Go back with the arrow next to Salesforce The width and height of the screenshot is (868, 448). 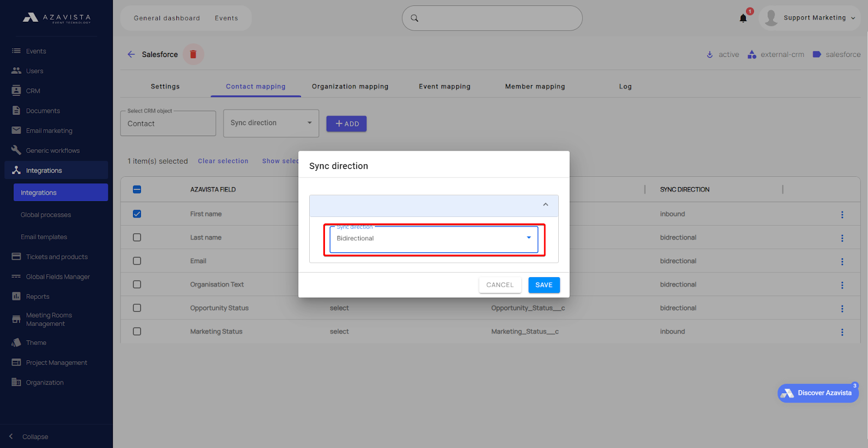point(131,54)
